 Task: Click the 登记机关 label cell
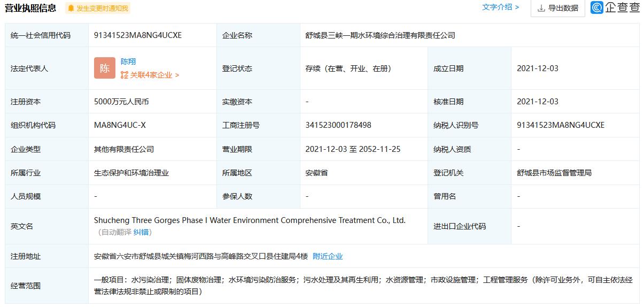(469, 173)
